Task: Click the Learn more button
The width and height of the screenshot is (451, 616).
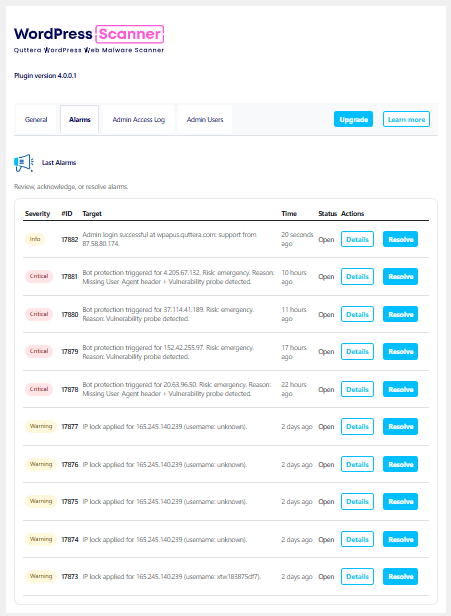Action: click(x=406, y=119)
